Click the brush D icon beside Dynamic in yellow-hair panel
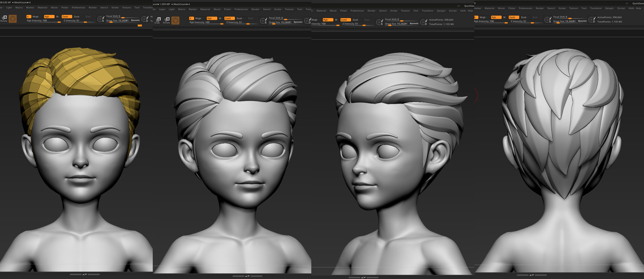The image size is (644, 279). (145, 19)
